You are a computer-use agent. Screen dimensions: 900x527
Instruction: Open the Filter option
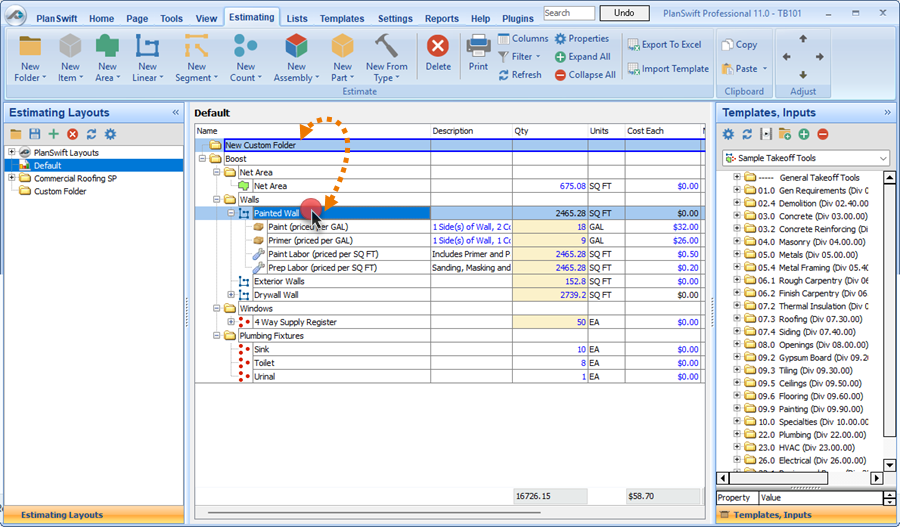pos(519,56)
